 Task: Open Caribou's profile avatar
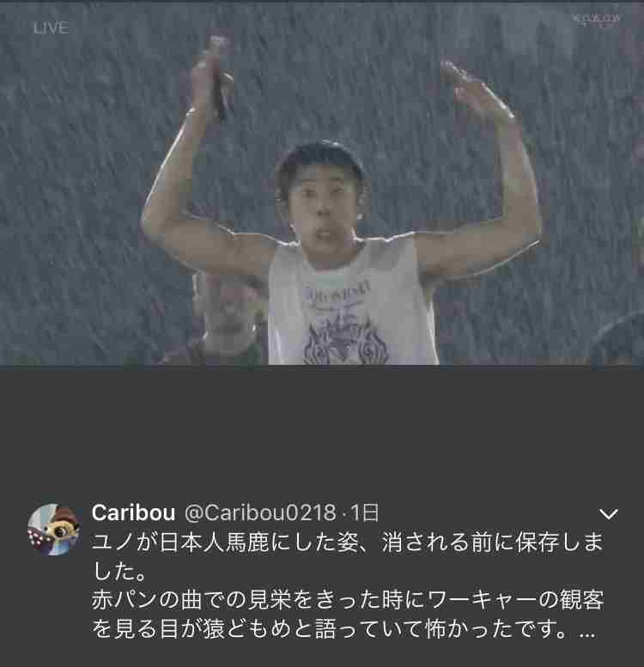click(53, 530)
